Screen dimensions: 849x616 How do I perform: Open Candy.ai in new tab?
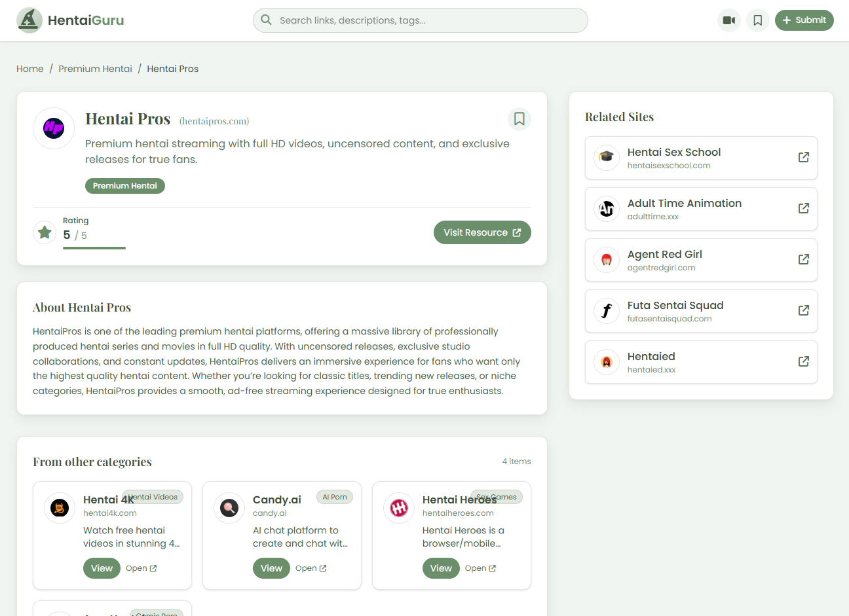311,568
